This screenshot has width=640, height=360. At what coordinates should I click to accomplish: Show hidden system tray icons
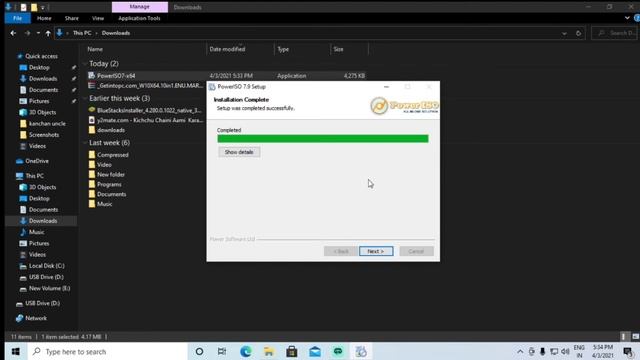pyautogui.click(x=520, y=351)
